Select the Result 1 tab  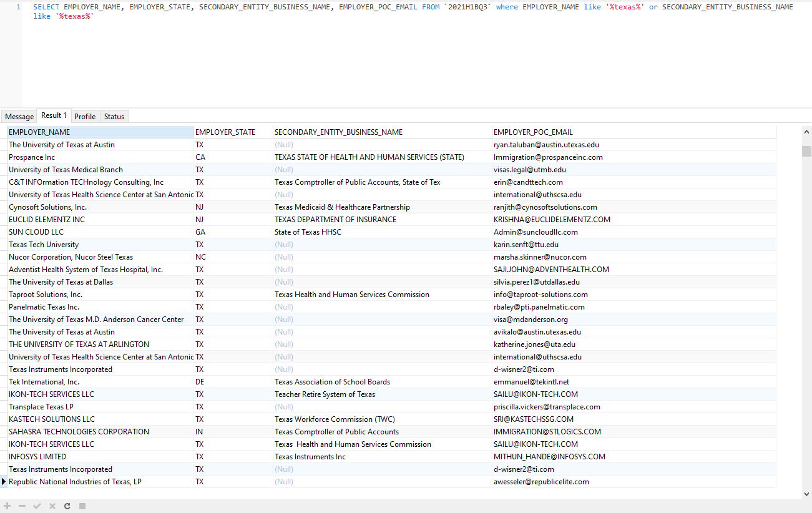(x=54, y=116)
